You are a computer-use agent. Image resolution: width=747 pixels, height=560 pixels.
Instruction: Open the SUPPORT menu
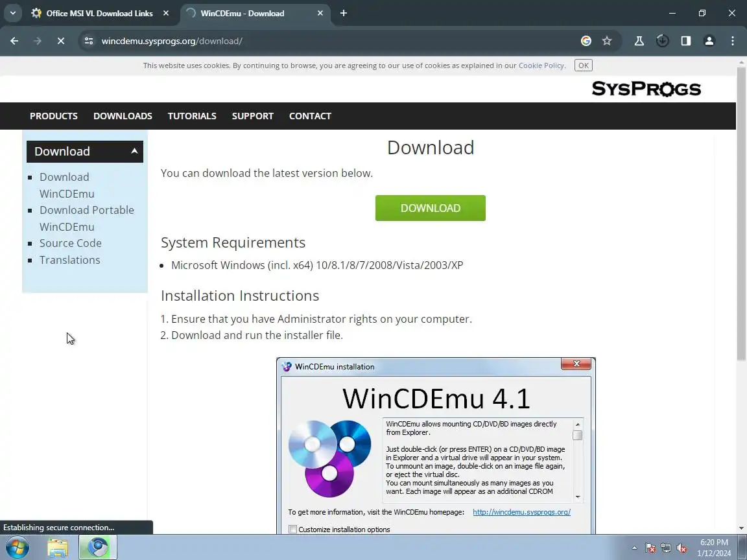252,116
